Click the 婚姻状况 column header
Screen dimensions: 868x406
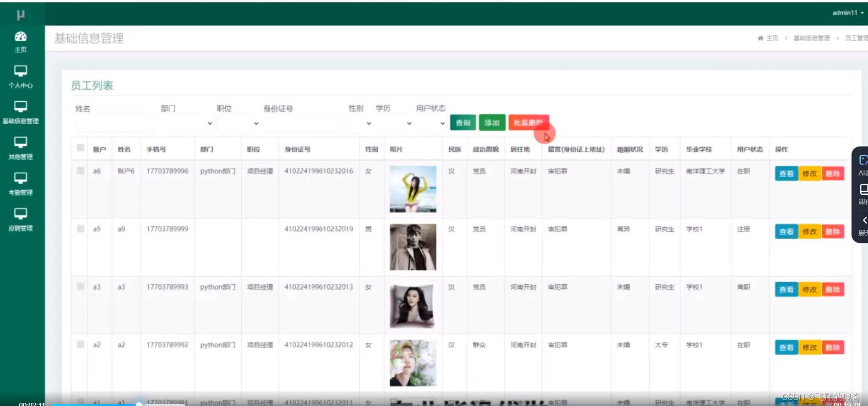(630, 149)
